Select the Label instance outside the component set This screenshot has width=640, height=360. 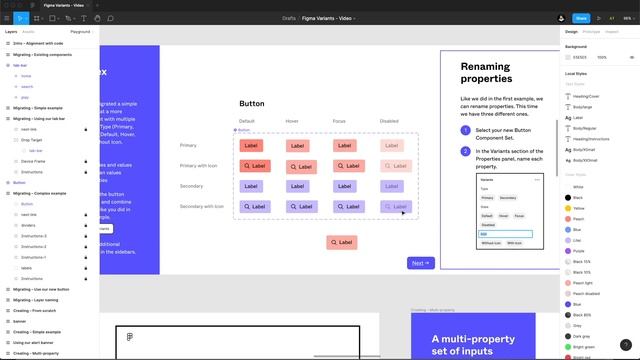pyautogui.click(x=342, y=242)
